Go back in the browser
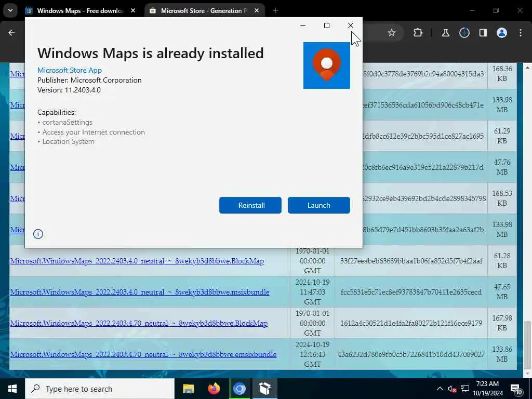Viewport: 532px width, 399px height. point(11,33)
